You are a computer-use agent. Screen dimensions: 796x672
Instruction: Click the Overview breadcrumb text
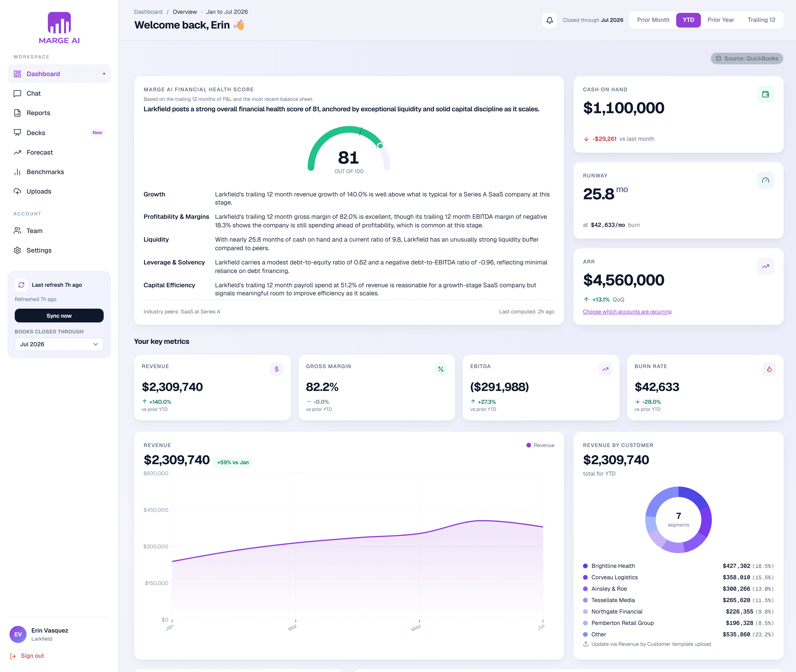[x=185, y=12]
